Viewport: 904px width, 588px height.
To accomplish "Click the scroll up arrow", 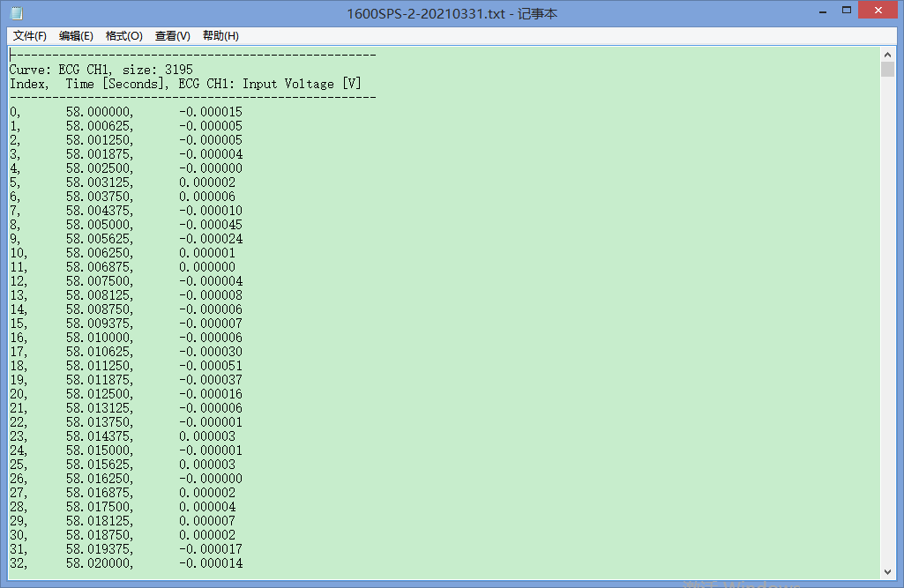I will click(887, 55).
